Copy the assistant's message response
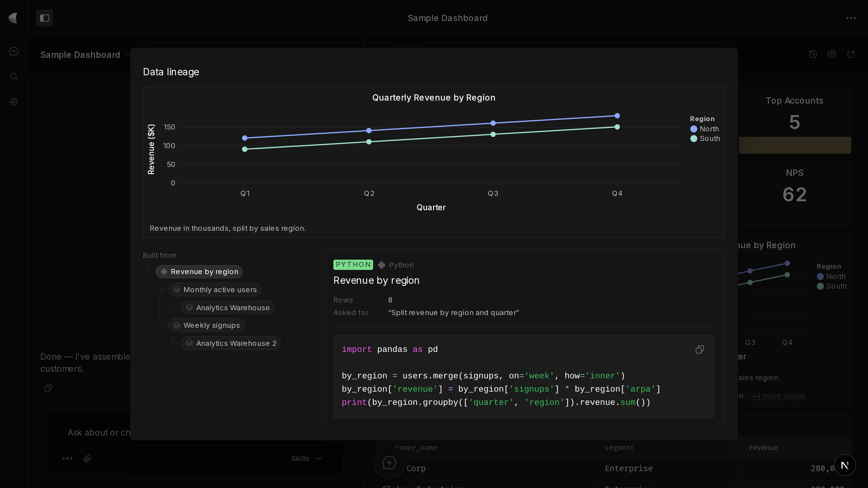This screenshot has width=868, height=488. (48, 388)
